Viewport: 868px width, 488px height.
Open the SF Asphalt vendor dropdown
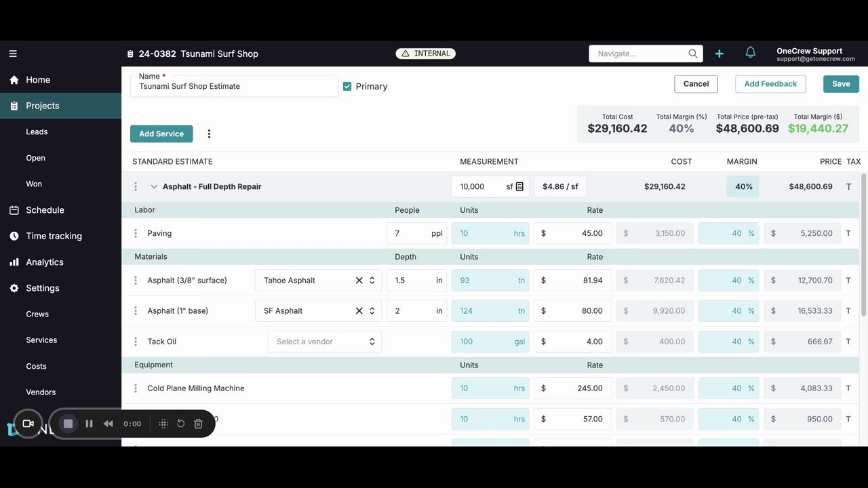[x=372, y=311]
